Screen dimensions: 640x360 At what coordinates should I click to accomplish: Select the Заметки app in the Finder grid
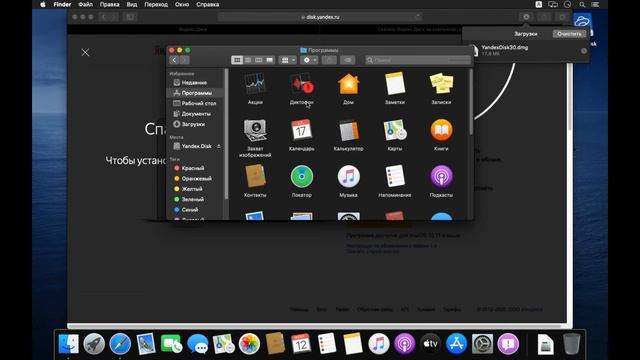click(x=395, y=84)
